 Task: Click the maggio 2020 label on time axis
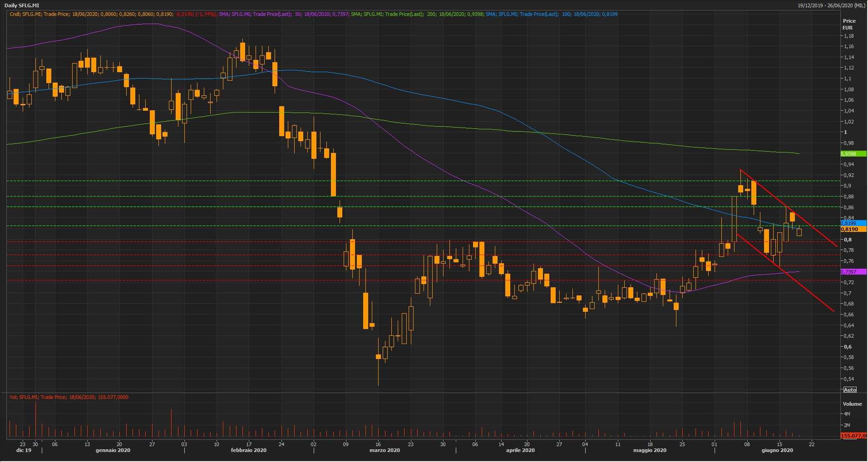tap(650, 450)
